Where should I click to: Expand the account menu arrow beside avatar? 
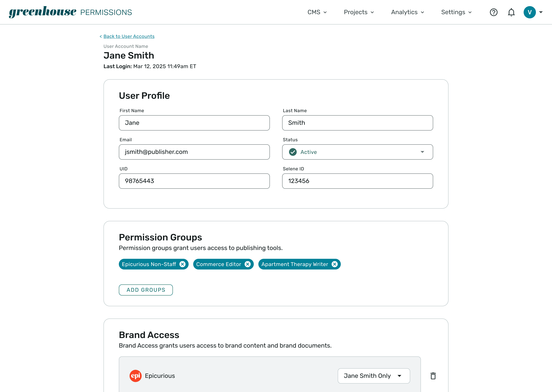click(541, 12)
